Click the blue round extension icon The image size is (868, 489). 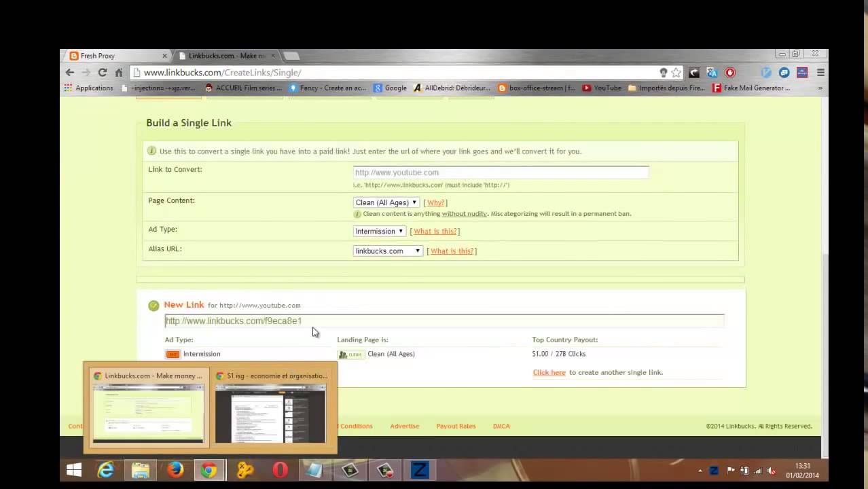point(784,73)
